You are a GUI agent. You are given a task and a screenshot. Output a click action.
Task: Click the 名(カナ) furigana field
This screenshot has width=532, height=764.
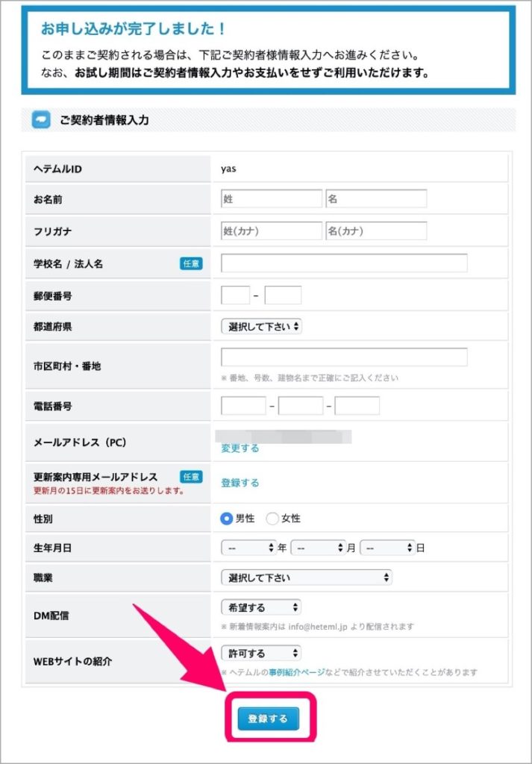pyautogui.click(x=376, y=231)
